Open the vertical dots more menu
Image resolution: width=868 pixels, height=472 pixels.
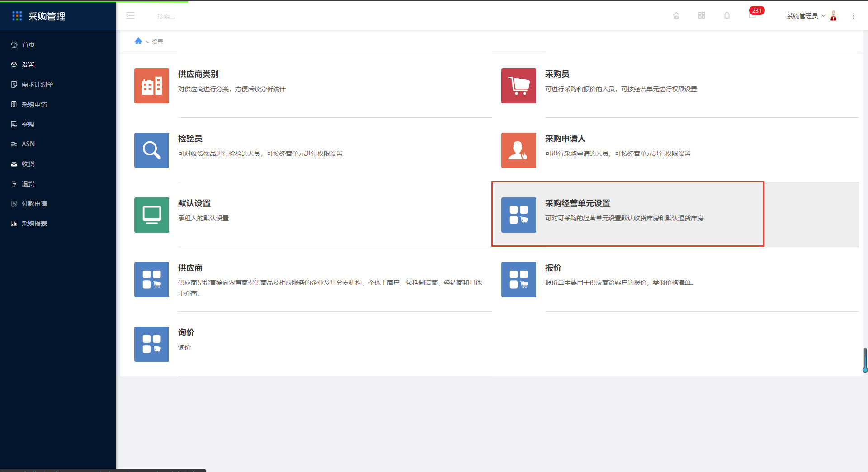pyautogui.click(x=854, y=16)
